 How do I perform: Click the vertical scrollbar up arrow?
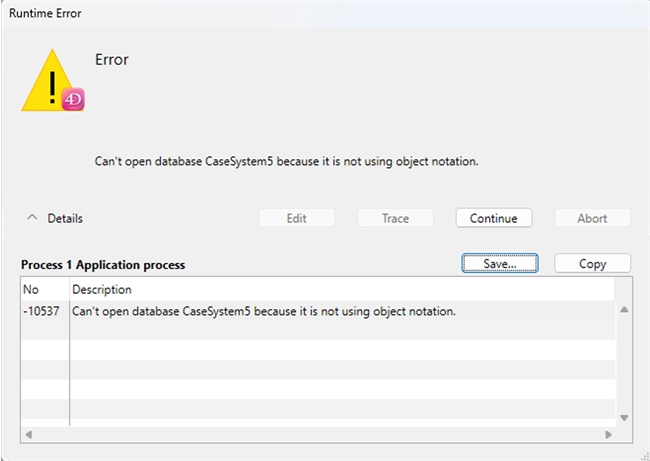pos(625,310)
